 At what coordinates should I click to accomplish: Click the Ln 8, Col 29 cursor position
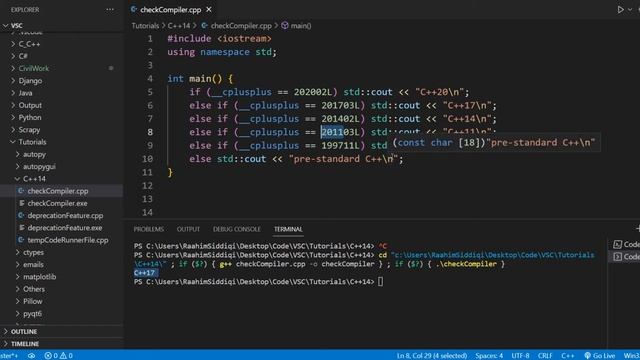coord(432,356)
